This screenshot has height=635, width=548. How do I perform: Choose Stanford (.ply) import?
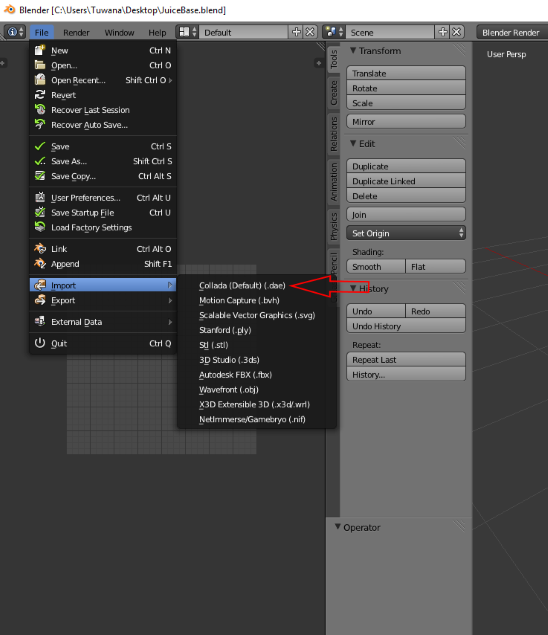click(x=257, y=330)
